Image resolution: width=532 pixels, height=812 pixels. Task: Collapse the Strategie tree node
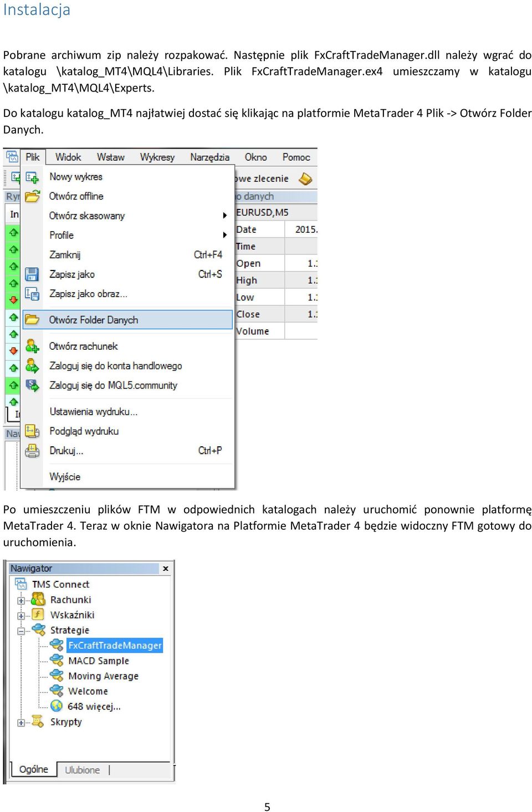click(x=21, y=631)
